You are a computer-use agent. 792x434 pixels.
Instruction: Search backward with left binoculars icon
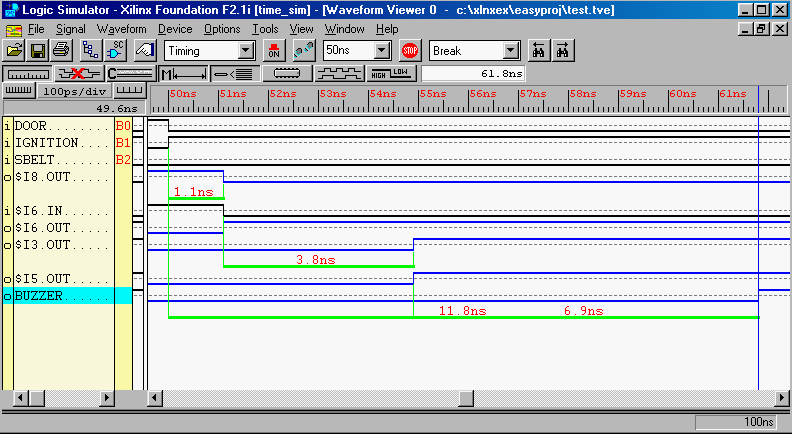[x=540, y=50]
